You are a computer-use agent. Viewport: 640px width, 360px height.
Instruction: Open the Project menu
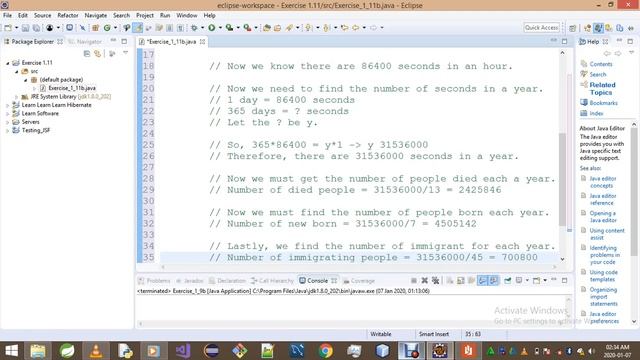(145, 16)
